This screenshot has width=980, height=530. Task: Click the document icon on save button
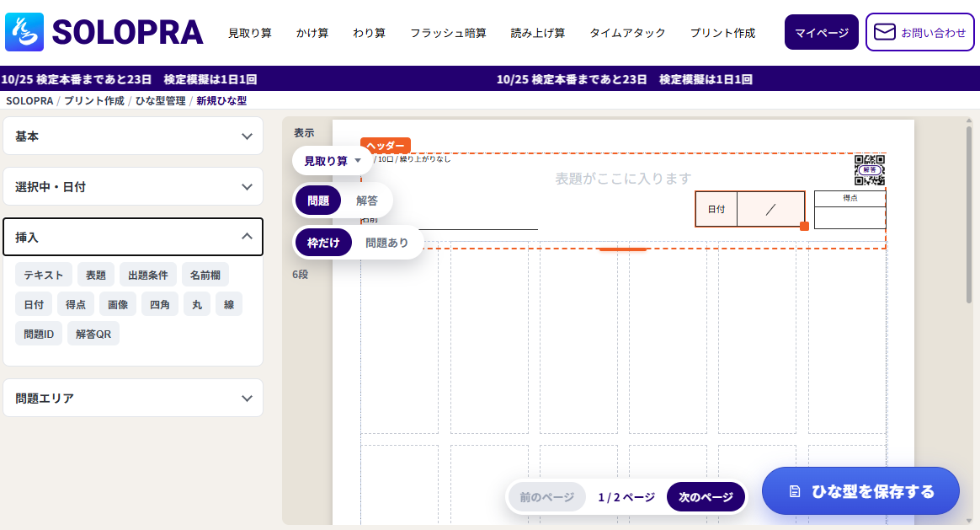pos(795,492)
